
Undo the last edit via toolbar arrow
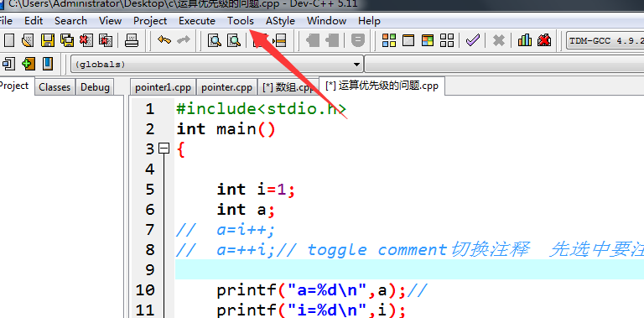tap(164, 39)
